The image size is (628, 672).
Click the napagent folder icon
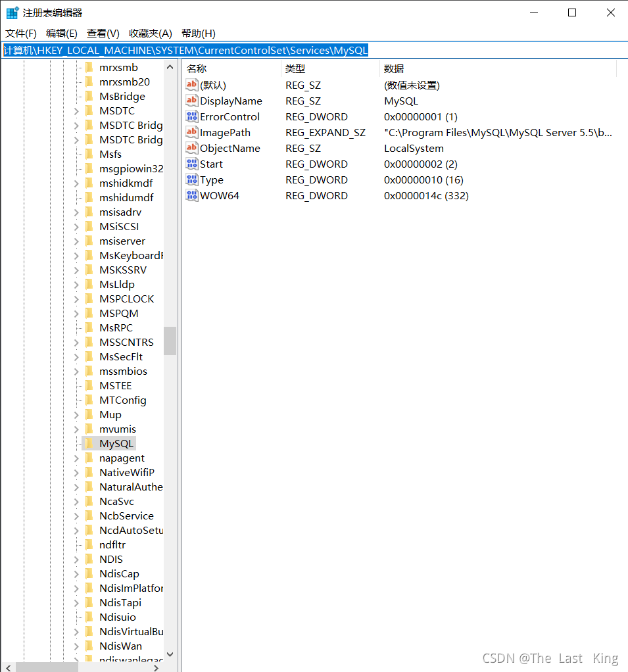point(89,458)
